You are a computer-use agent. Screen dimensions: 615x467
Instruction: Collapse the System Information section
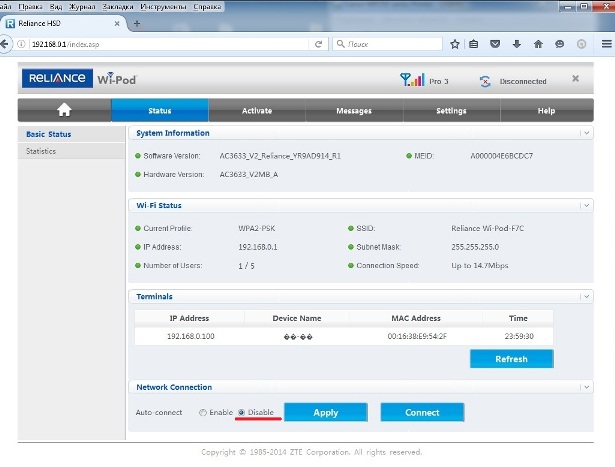[586, 133]
